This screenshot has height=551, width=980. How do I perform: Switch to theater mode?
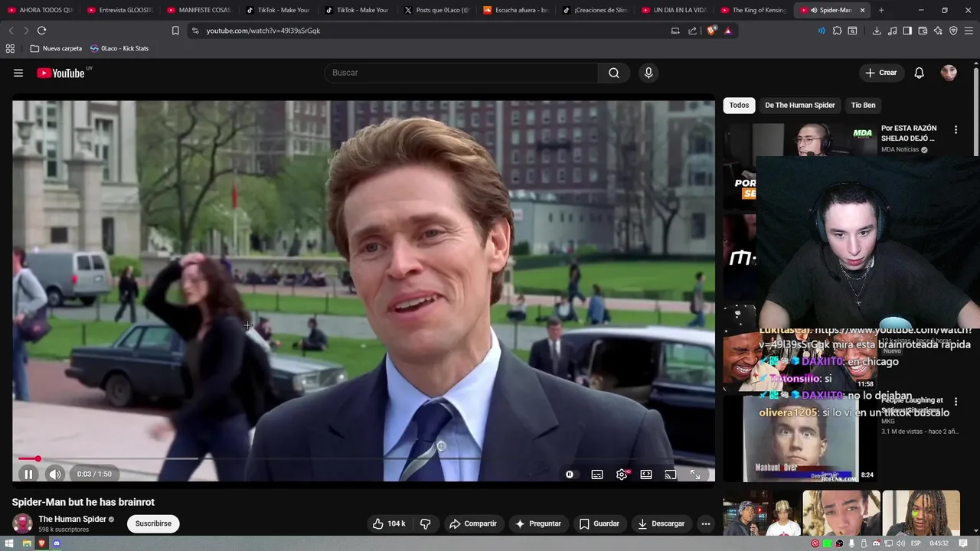pyautogui.click(x=646, y=474)
